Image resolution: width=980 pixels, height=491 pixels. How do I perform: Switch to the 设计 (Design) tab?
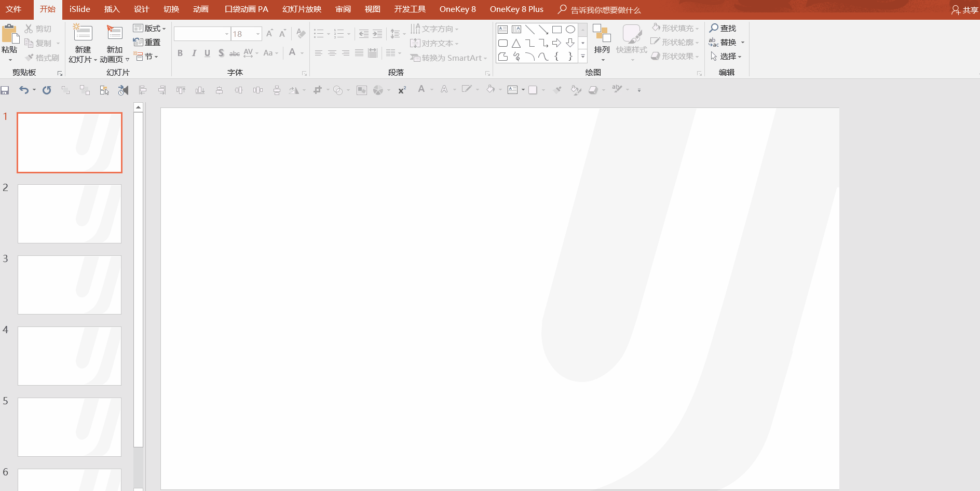[141, 9]
